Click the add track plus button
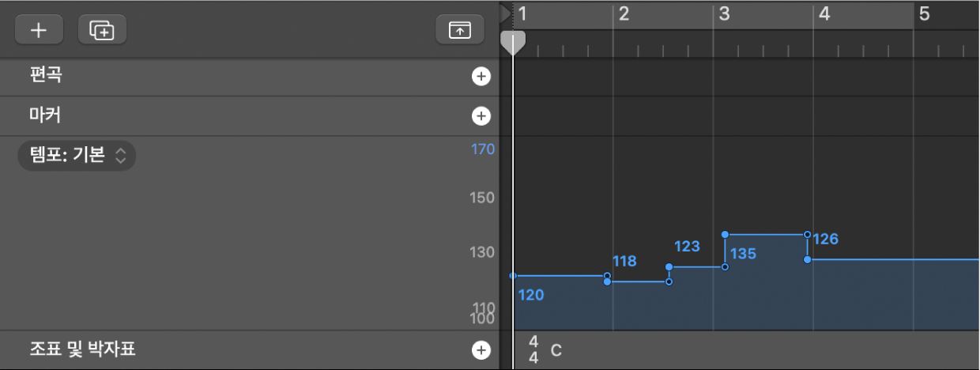This screenshot has height=370, width=980. 38,30
